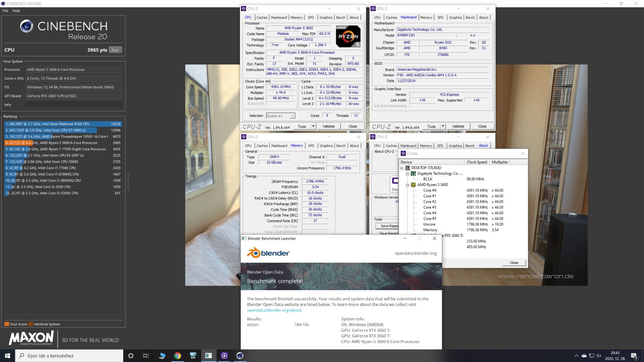Switch to CPU-Z via taskbar icon
This screenshot has height=362, width=644.
click(224, 355)
